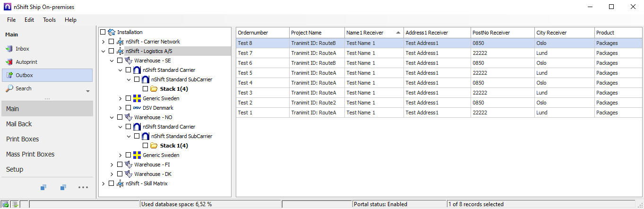The width and height of the screenshot is (644, 209).
Task: Go to the Setup section
Action: (x=15, y=169)
